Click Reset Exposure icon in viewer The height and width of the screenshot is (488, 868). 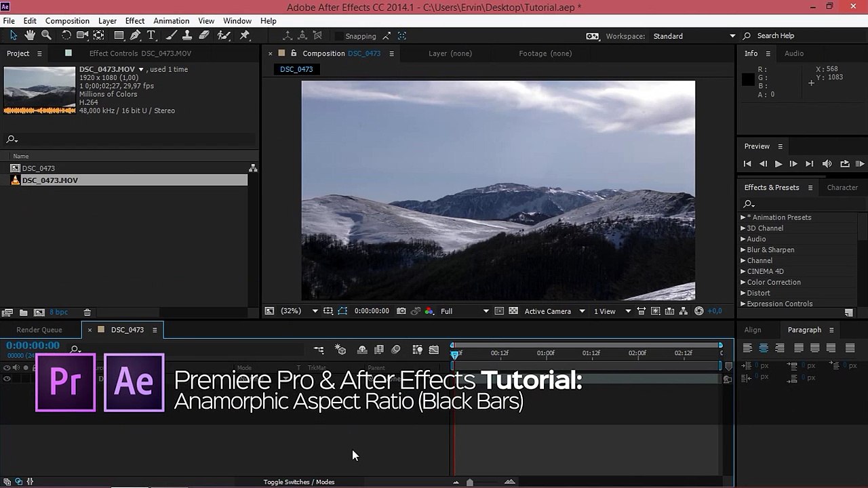point(700,311)
